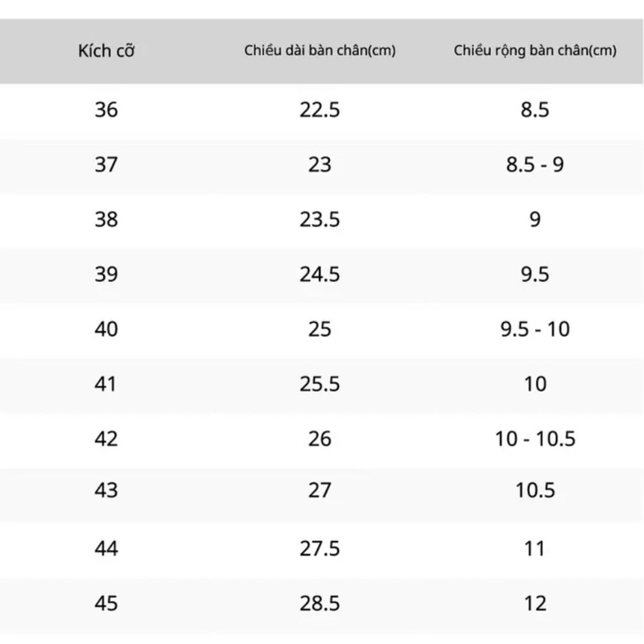
Task: Select the 27.5 length cell
Action: [x=320, y=548]
